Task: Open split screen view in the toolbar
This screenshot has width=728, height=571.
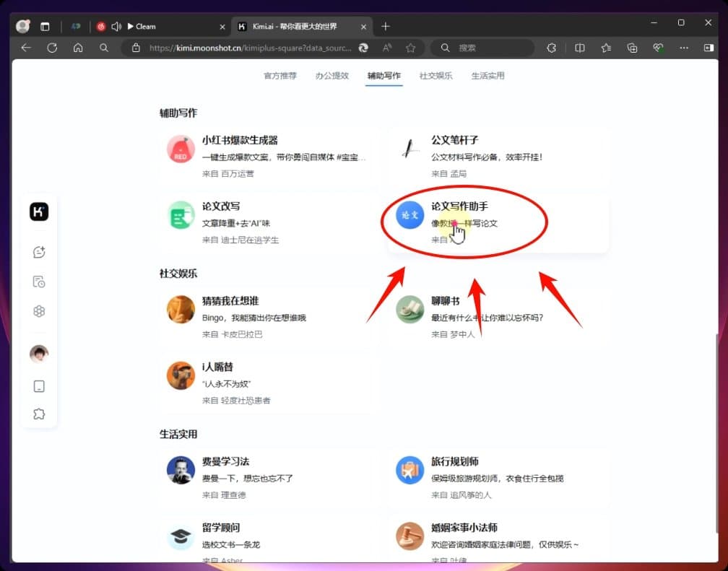Action: pyautogui.click(x=579, y=48)
